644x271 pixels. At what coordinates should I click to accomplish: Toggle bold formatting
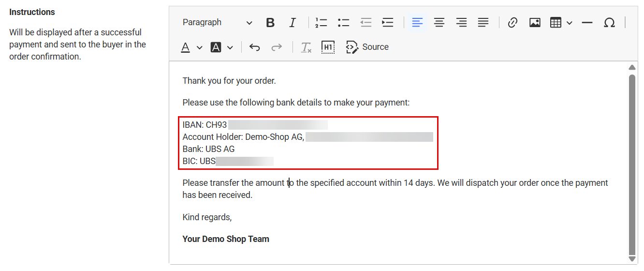pos(270,23)
